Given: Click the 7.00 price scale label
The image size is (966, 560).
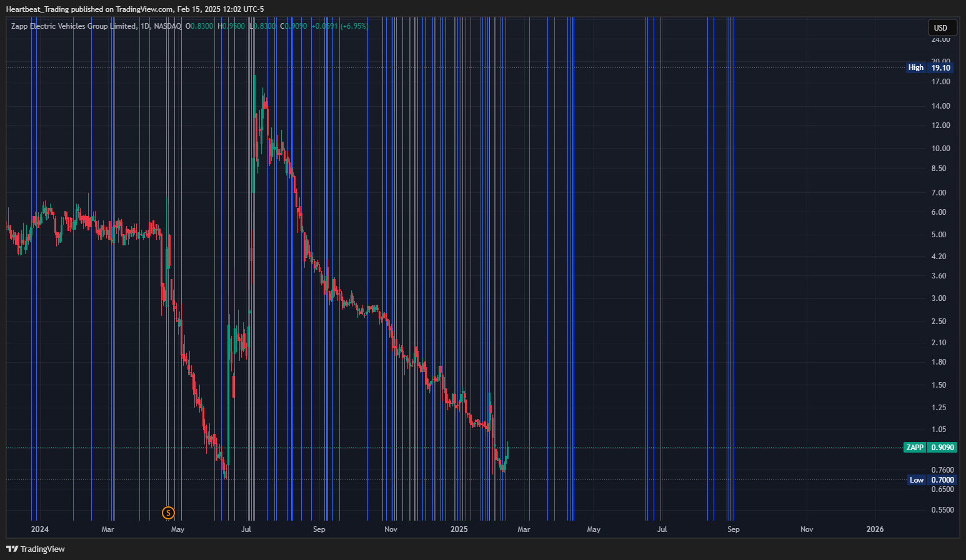Looking at the screenshot, I should [939, 193].
